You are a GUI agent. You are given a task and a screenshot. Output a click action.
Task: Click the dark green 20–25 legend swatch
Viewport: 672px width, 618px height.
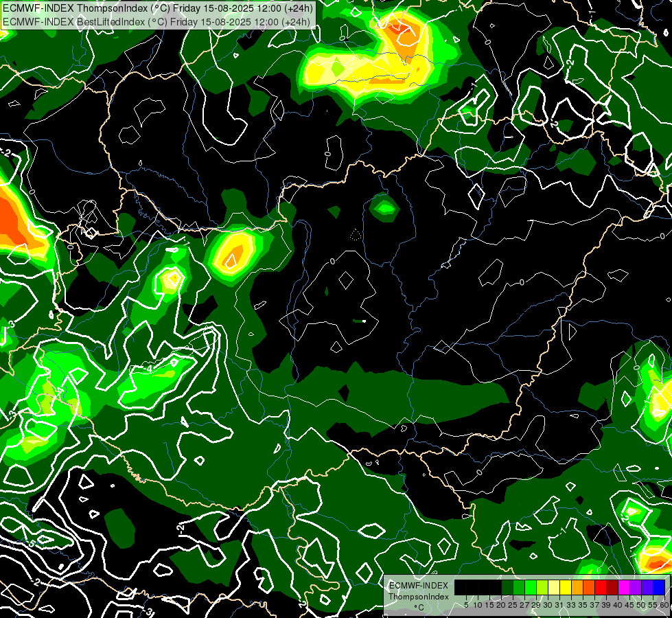coord(507,588)
